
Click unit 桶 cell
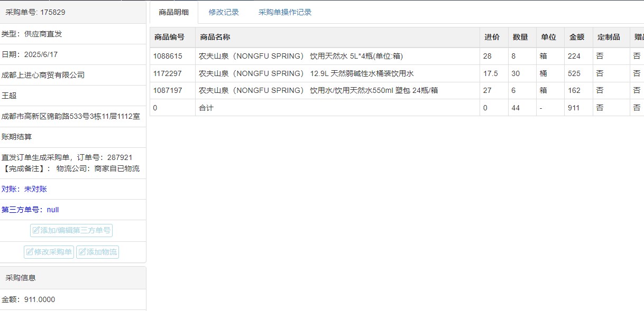550,73
